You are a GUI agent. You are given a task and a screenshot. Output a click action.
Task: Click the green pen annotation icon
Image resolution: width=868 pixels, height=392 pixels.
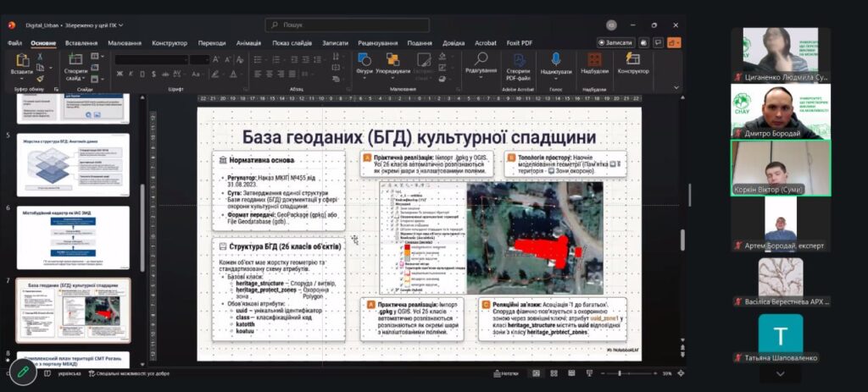[23, 372]
